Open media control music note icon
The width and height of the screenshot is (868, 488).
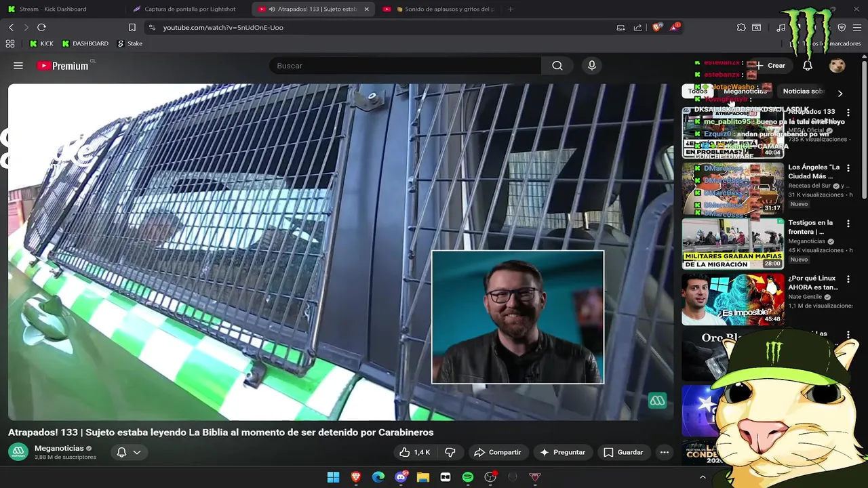[x=781, y=28]
